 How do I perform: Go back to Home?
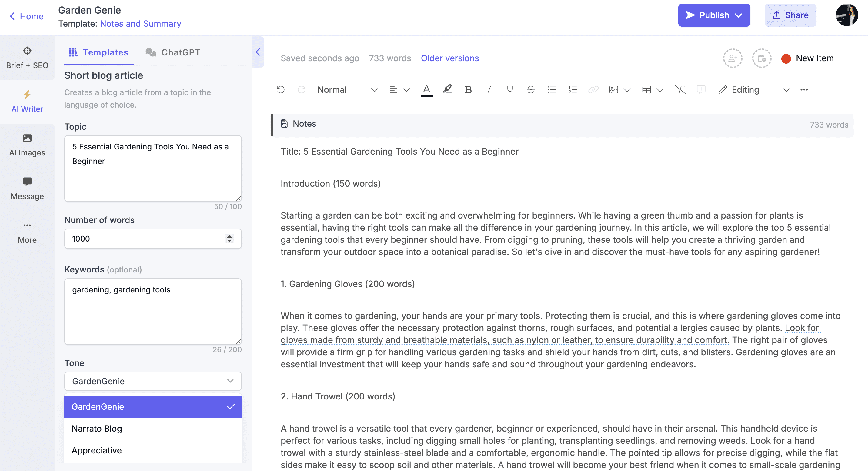tap(26, 16)
